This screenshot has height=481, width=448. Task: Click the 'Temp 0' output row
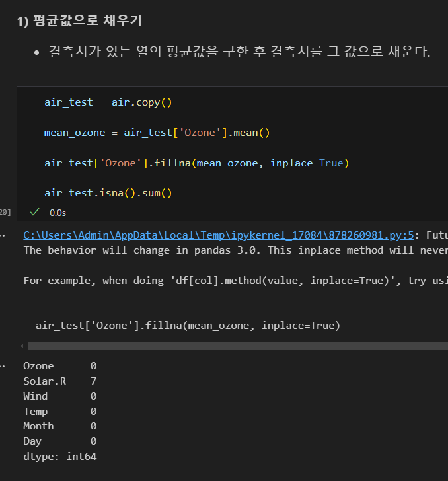coord(60,412)
